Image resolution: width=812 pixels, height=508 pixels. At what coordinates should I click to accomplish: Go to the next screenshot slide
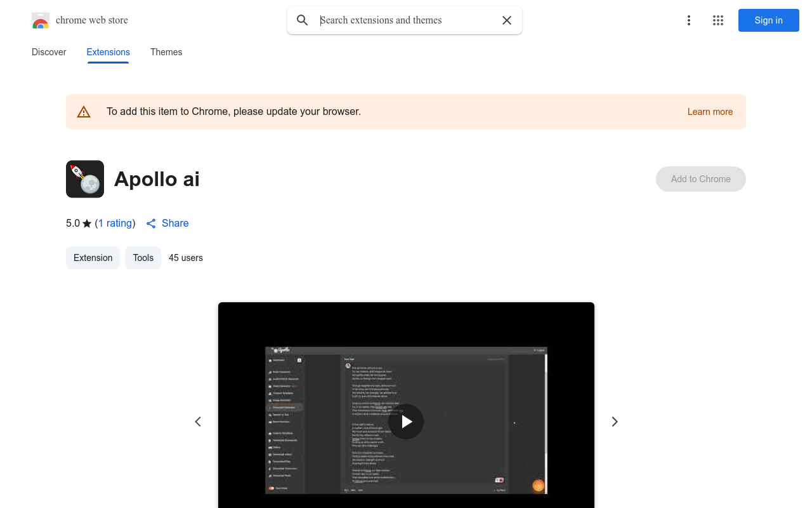click(615, 422)
